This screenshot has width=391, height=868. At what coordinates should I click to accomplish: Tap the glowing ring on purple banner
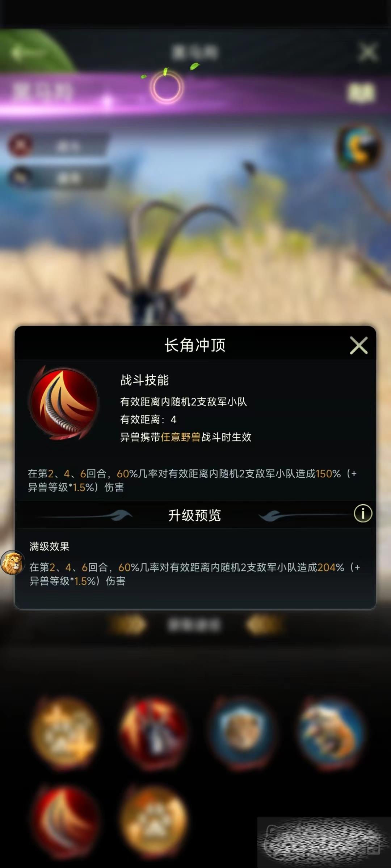[167, 87]
